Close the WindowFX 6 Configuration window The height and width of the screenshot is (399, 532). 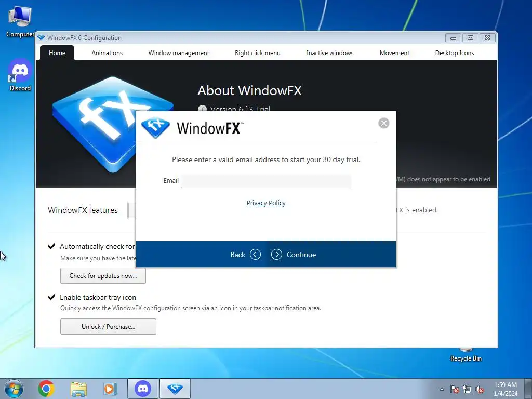[x=487, y=37]
